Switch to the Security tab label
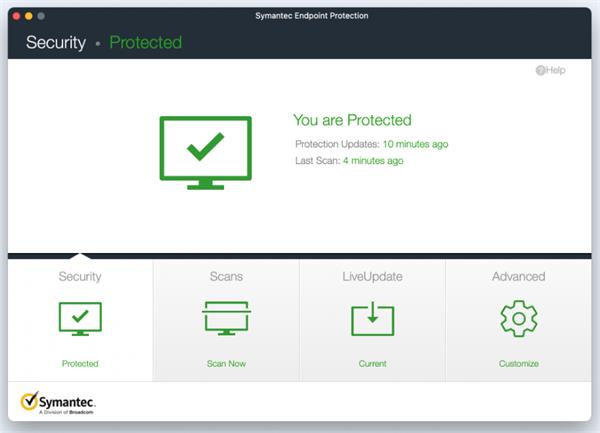Image resolution: width=600 pixels, height=433 pixels. click(80, 277)
